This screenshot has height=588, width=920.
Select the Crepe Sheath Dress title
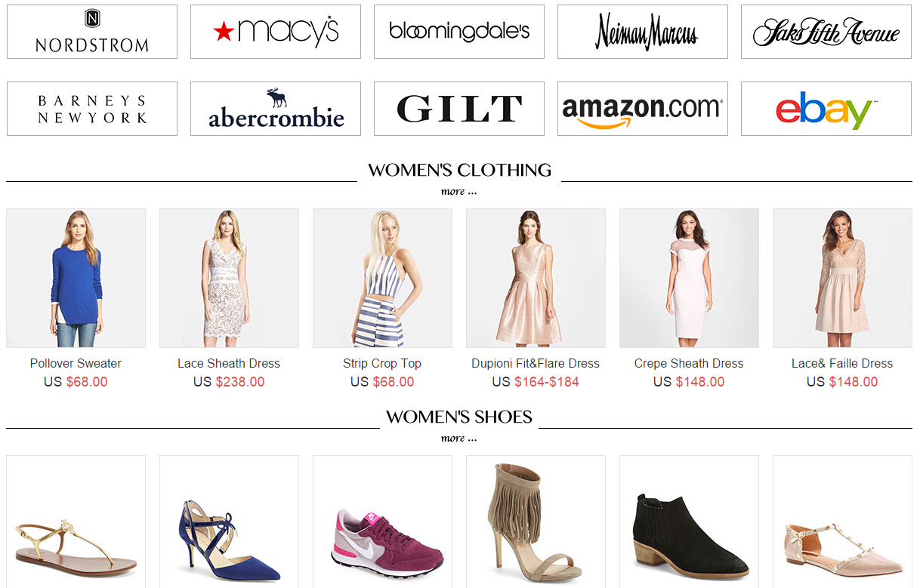[689, 363]
